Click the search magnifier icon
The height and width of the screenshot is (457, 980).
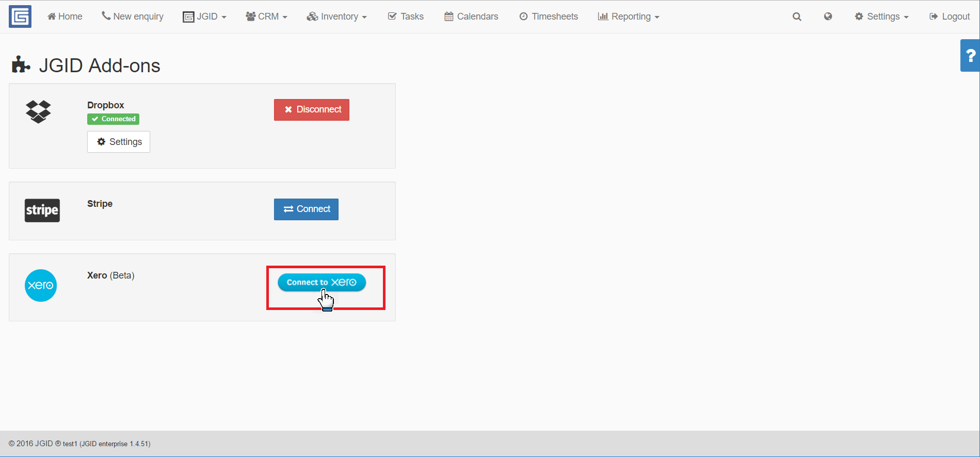coord(797,17)
